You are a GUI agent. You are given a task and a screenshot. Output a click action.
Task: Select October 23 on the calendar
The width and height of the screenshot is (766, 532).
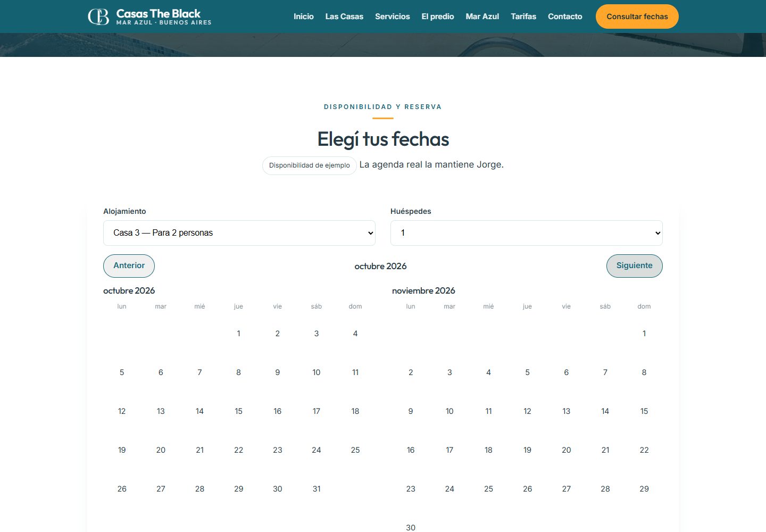click(278, 450)
